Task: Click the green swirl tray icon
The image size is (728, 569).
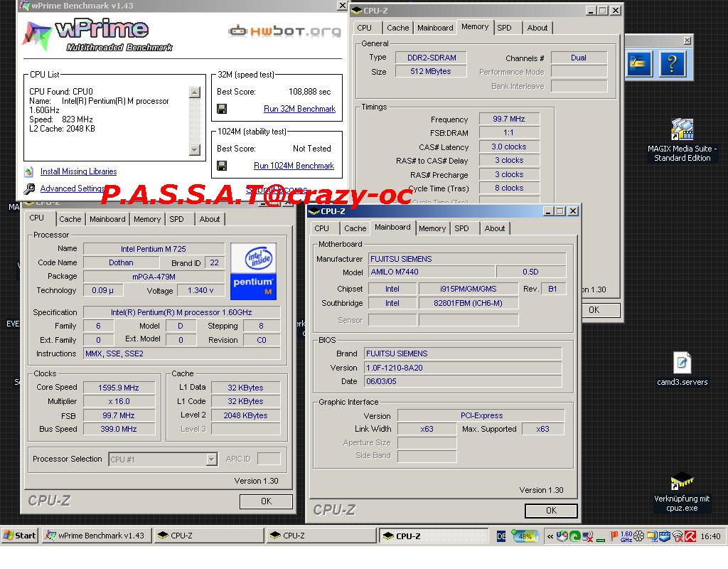Action: tap(574, 536)
